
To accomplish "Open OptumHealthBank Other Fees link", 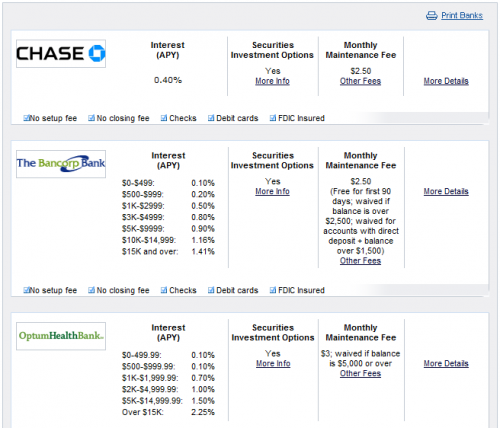I will 360,373.
